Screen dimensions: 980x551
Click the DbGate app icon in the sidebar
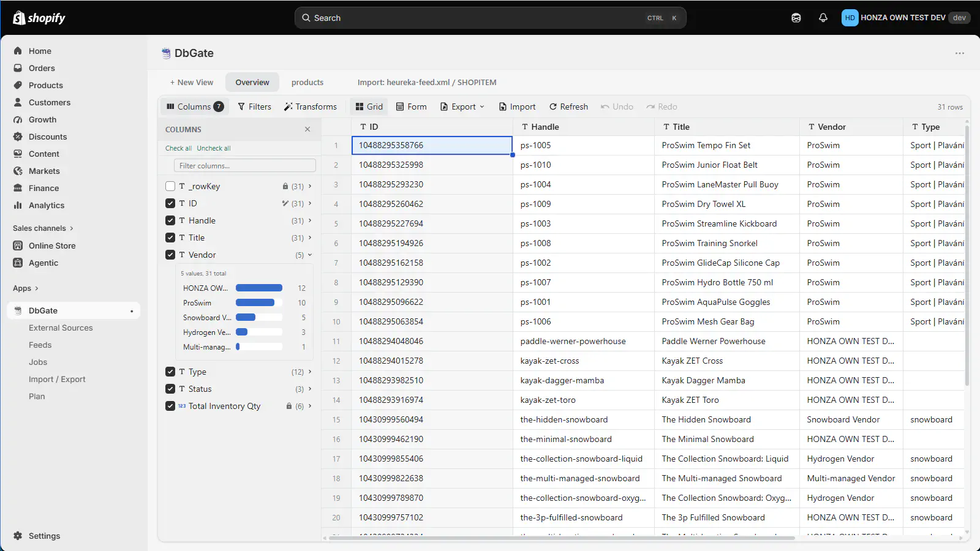18,310
